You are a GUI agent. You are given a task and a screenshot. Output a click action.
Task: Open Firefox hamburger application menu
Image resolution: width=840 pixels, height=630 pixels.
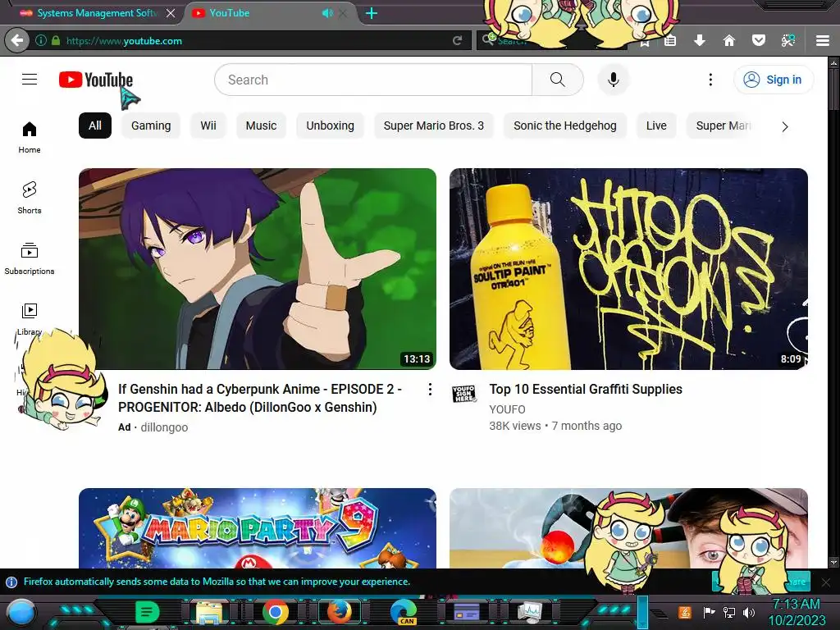click(x=823, y=40)
